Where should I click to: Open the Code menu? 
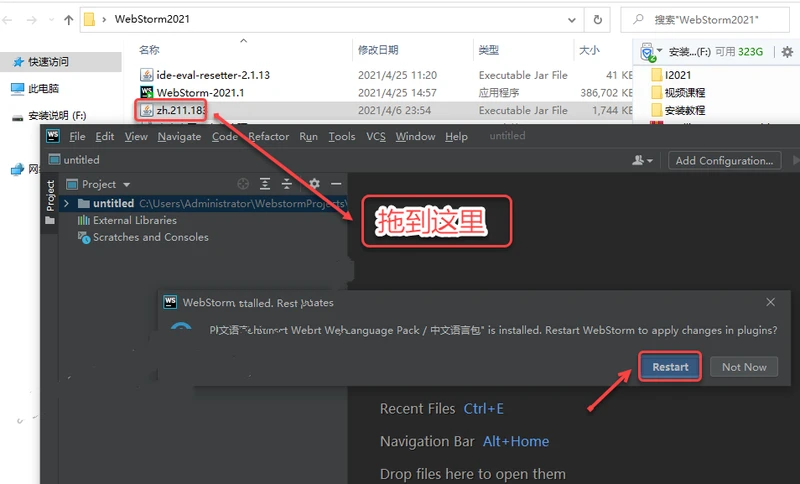[224, 136]
